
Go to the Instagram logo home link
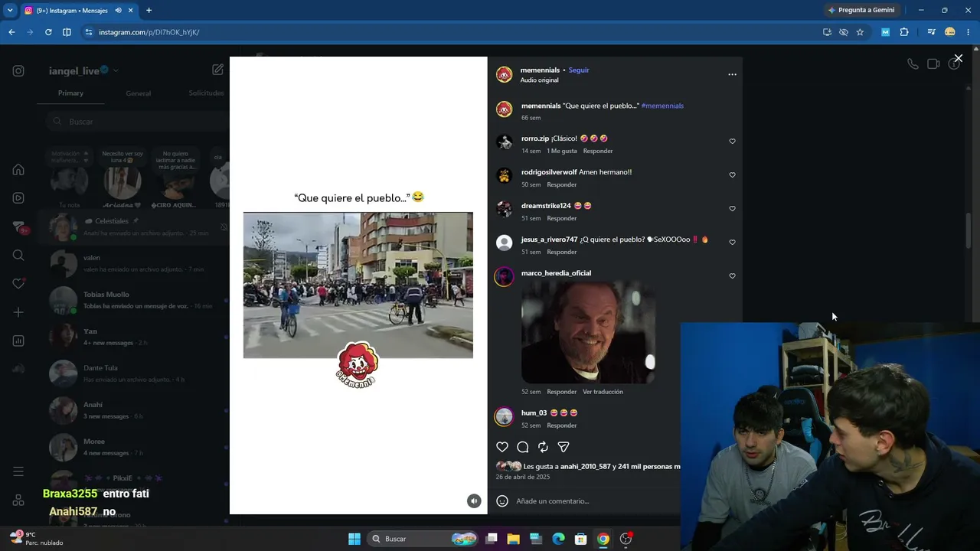click(18, 71)
